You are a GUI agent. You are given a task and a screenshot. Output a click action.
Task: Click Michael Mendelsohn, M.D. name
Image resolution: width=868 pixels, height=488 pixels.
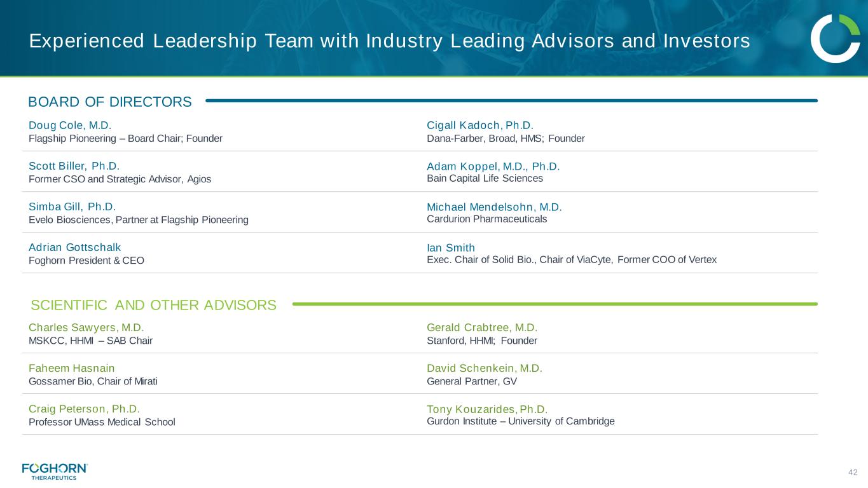pyautogui.click(x=494, y=207)
